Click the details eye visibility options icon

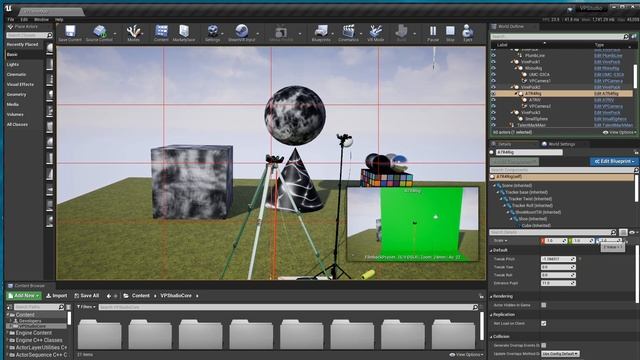click(632, 232)
